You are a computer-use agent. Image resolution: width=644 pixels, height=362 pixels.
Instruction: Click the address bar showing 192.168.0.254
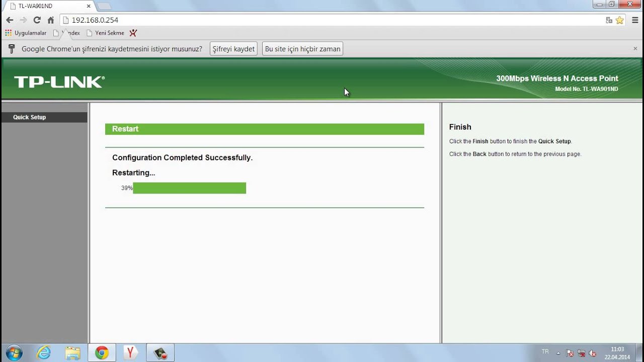(x=332, y=20)
